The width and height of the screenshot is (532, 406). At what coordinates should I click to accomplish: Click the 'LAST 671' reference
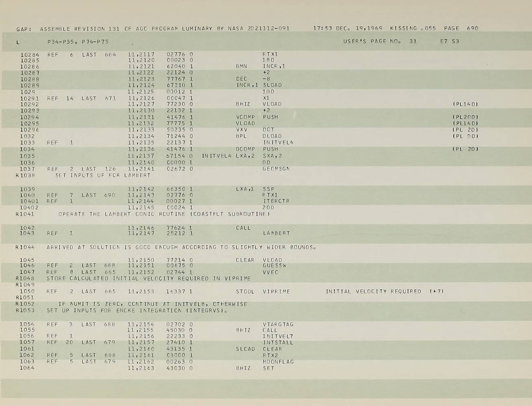tap(99, 98)
